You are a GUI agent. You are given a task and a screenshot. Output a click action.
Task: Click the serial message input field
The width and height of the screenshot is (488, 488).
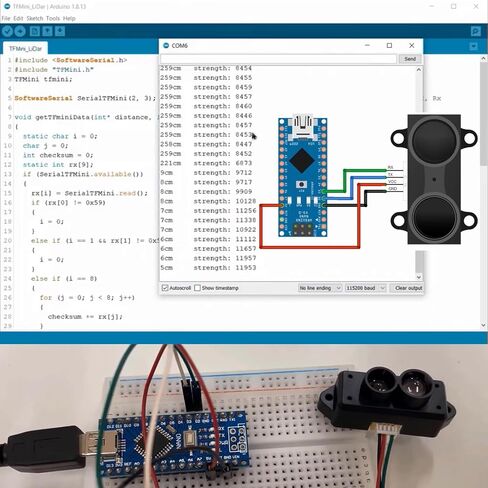[x=279, y=59]
